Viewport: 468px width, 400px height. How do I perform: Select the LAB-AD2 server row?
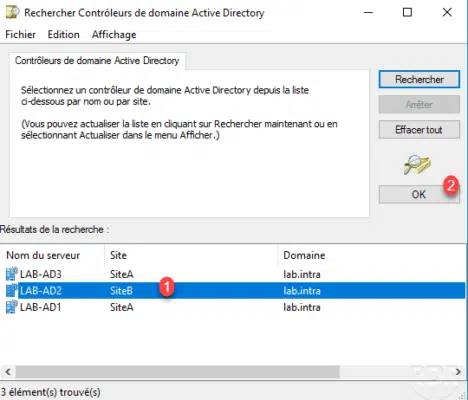233,290
